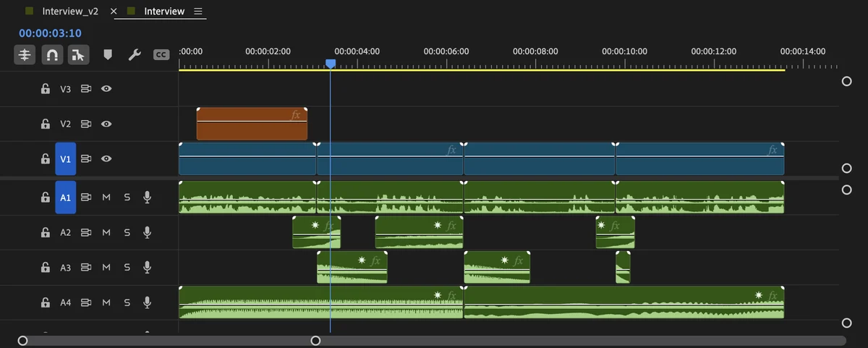Mute track A3
This screenshot has width=868, height=348.
106,267
